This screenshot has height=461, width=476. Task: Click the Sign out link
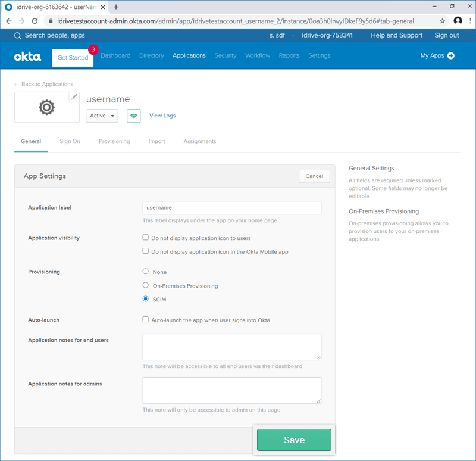pos(447,35)
